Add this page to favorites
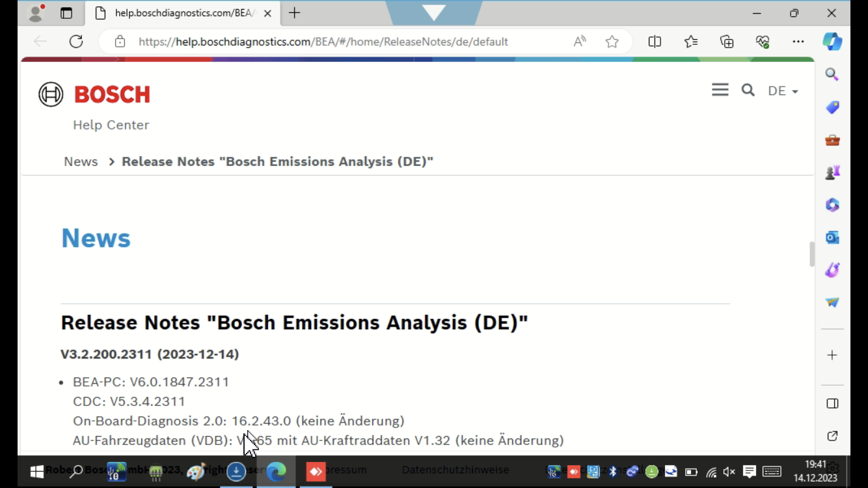868x488 pixels. tap(612, 42)
